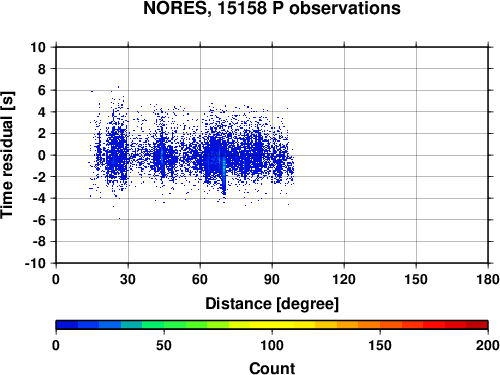This screenshot has width=500, height=375.
Task: Click x-axis tick label '90'
Action: (x=272, y=279)
